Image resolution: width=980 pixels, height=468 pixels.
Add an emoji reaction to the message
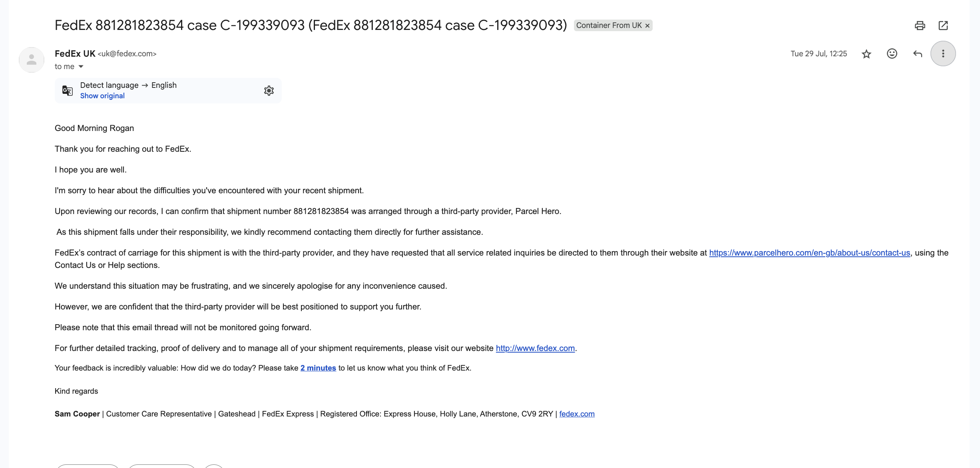[892, 54]
